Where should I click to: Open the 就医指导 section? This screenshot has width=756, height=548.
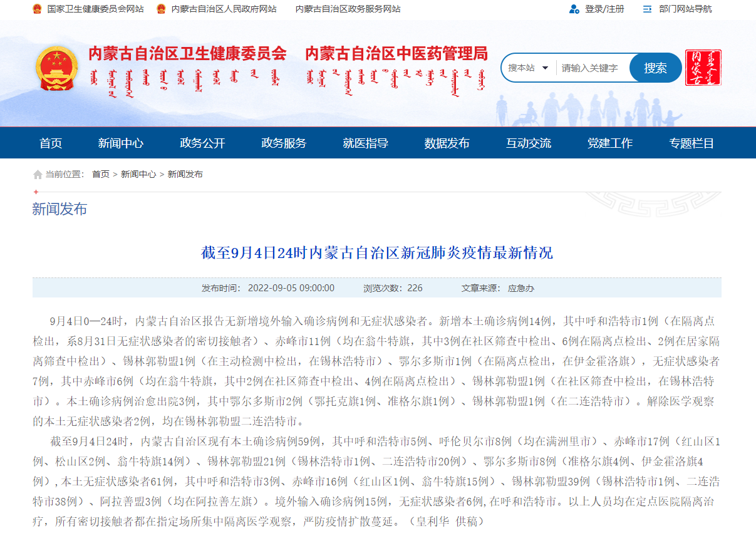click(366, 143)
